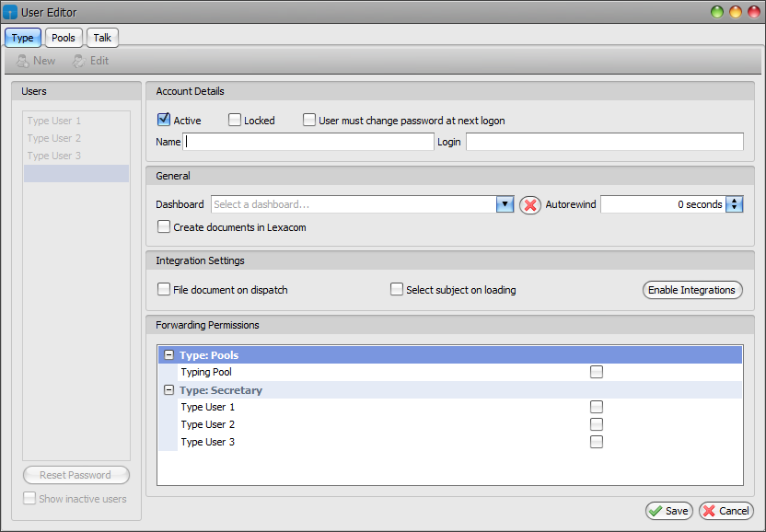This screenshot has width=766, height=532.
Task: Click the green window control button
Action: [x=717, y=12]
